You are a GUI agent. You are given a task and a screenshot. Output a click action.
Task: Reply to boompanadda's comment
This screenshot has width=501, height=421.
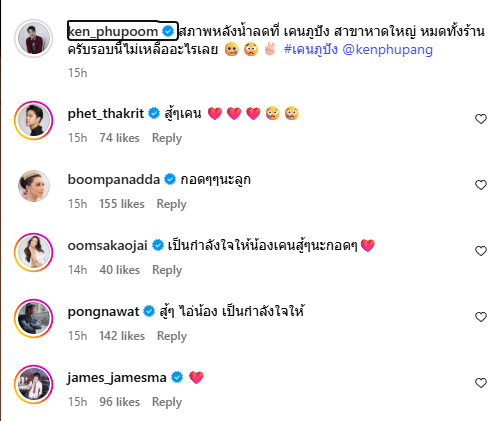(x=171, y=204)
